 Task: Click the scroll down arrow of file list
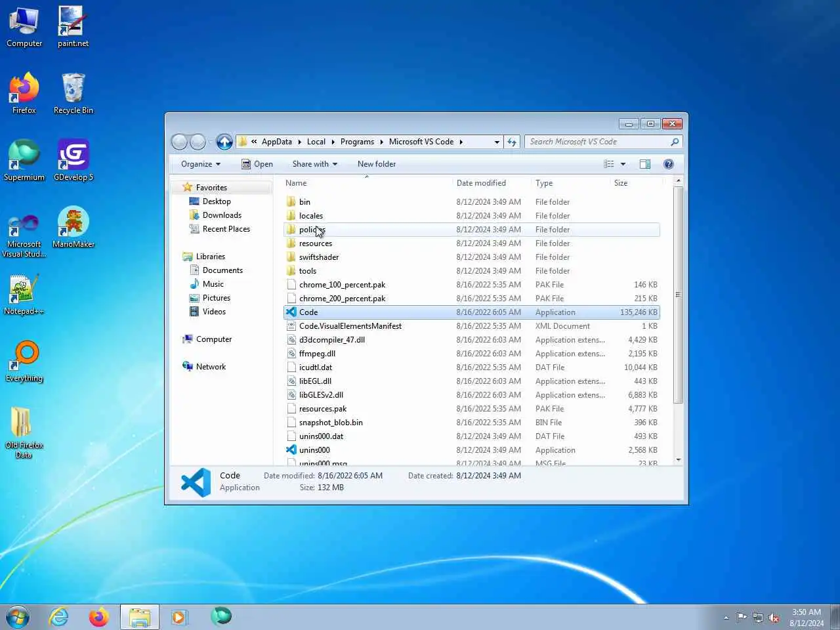pos(679,459)
